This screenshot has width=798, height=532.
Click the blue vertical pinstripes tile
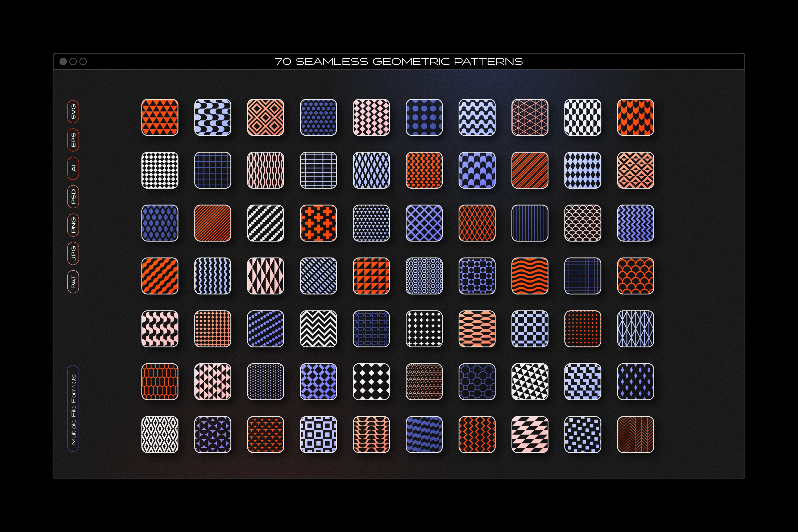pos(530,223)
